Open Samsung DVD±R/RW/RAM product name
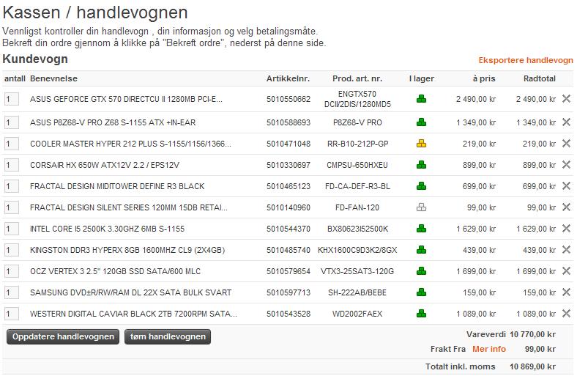Image resolution: width=588 pixels, height=376 pixels. [x=131, y=292]
